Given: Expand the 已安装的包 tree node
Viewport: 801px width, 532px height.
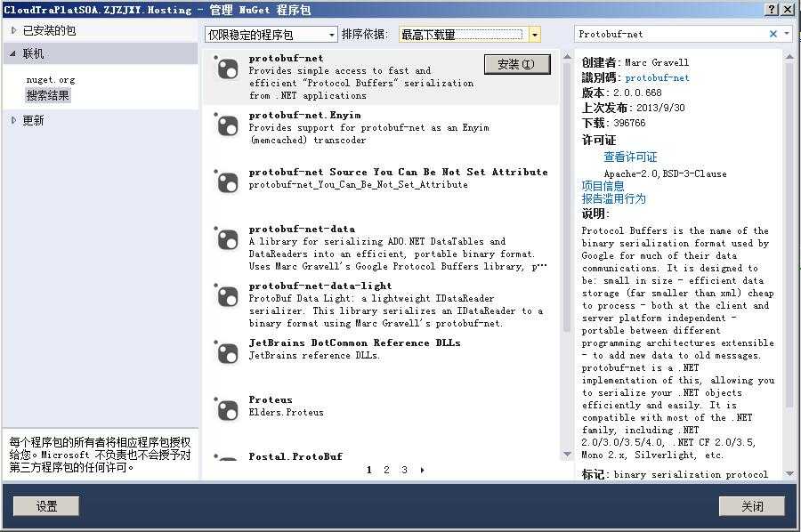Looking at the screenshot, I should coord(13,30).
